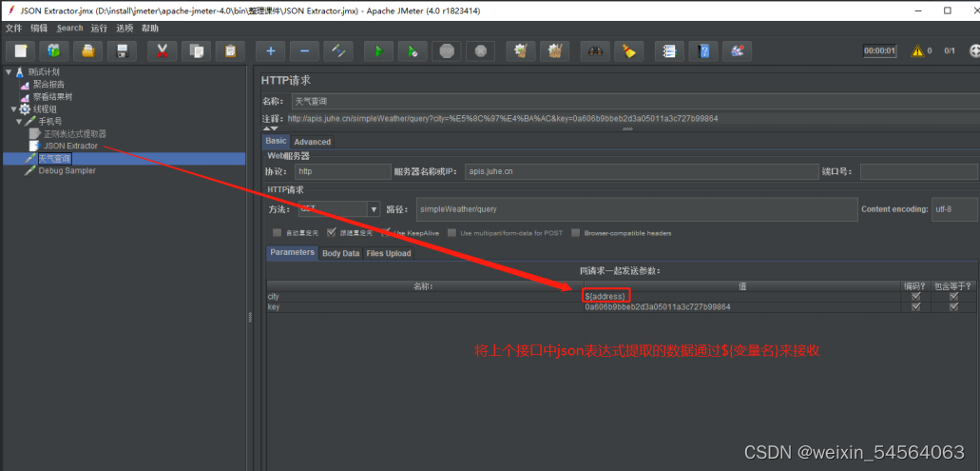Select the Parameters tab

pyautogui.click(x=293, y=253)
